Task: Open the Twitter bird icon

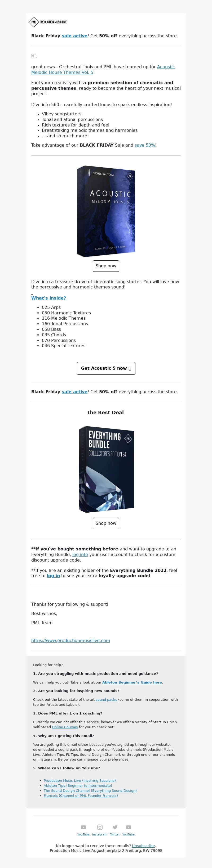Action: coord(115,827)
